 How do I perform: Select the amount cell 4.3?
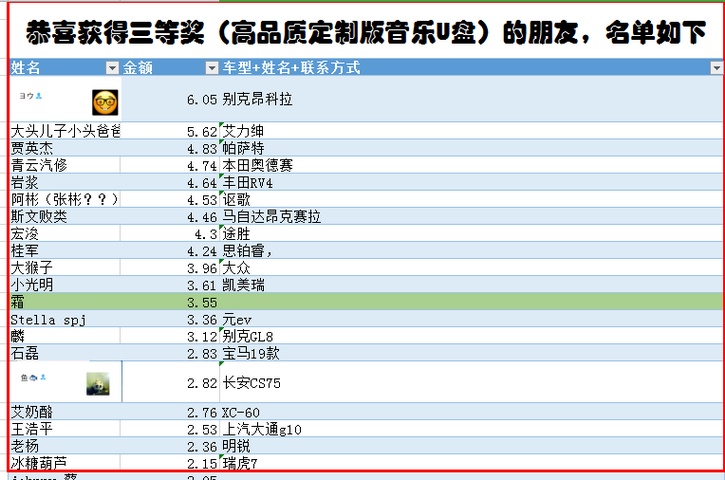pyautogui.click(x=170, y=234)
